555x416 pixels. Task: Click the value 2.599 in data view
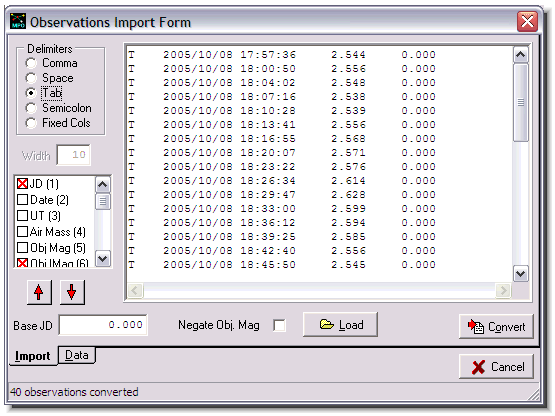click(348, 209)
